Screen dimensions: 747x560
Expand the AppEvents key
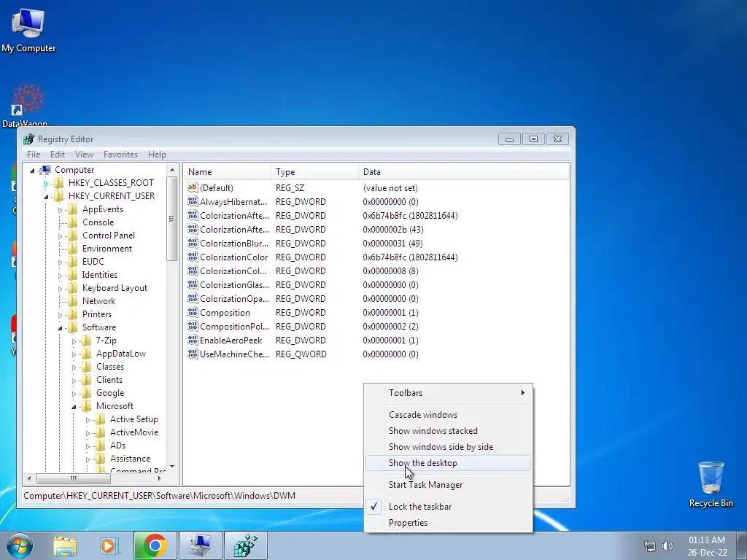tap(60, 209)
